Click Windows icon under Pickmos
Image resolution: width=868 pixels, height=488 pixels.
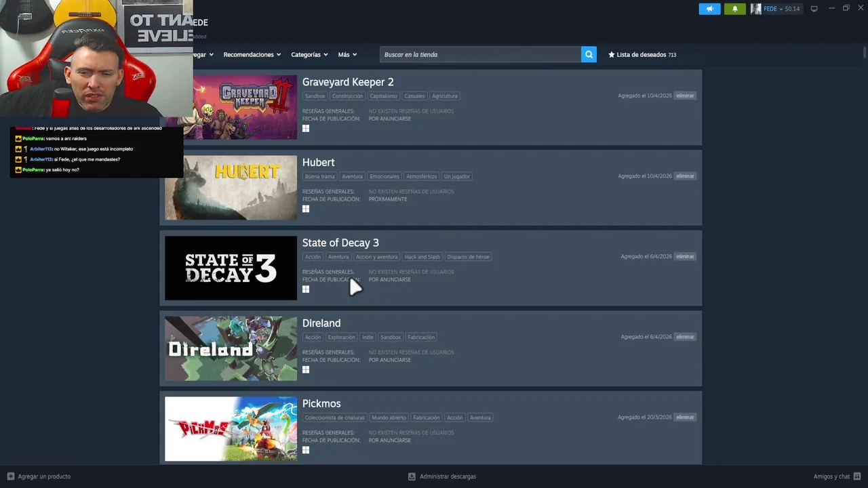pos(306,450)
